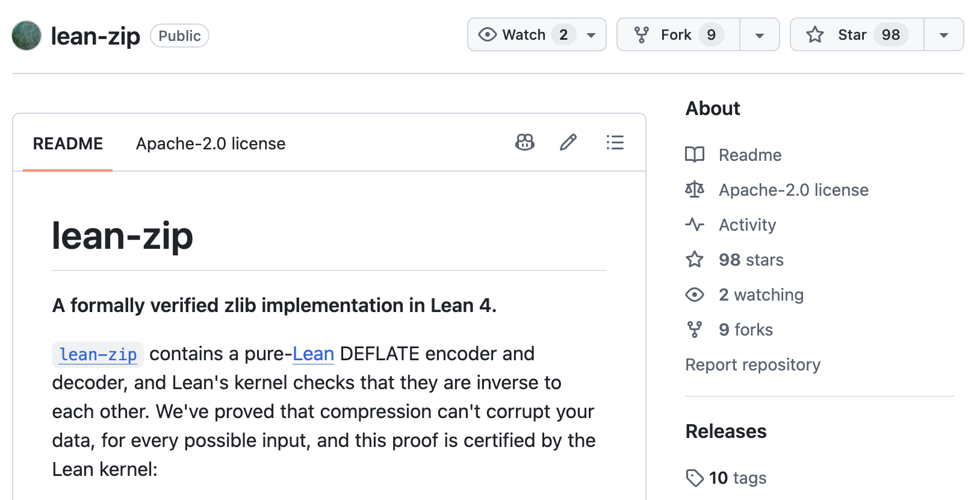Click the star icon in Star button

(815, 35)
